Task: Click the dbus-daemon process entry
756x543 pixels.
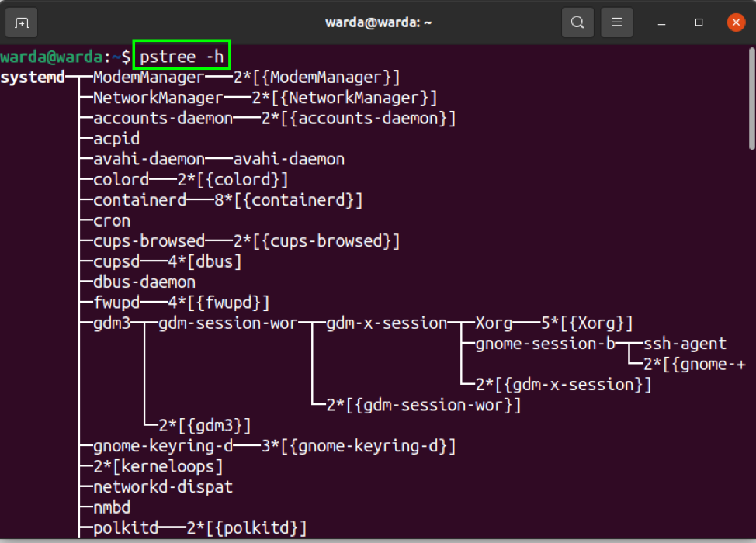Action: tap(144, 282)
